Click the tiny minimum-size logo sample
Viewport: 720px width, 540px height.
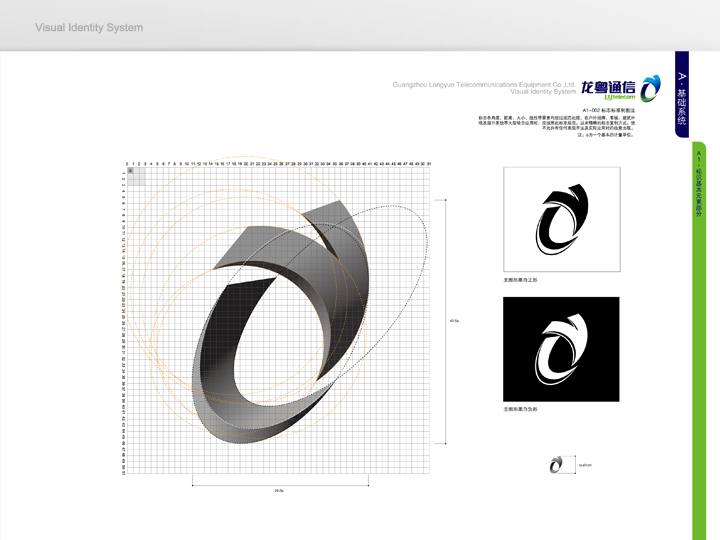(x=556, y=465)
